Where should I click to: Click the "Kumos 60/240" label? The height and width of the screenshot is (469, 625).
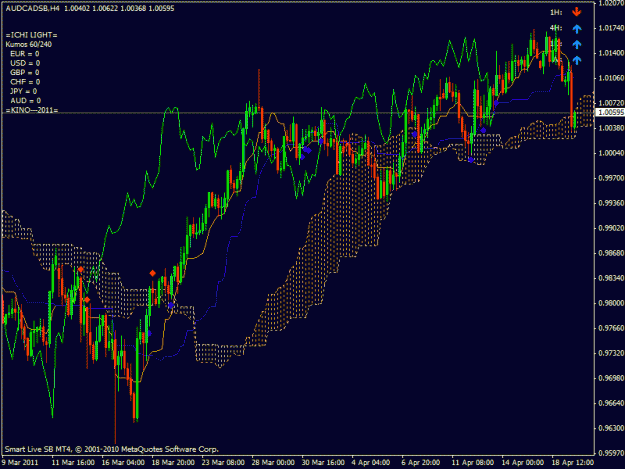29,45
